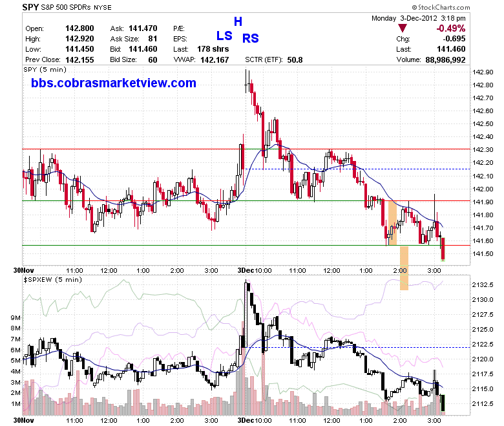Click the 2125.0 index axis label
The width and height of the screenshot is (504, 426).
pyautogui.click(x=483, y=330)
